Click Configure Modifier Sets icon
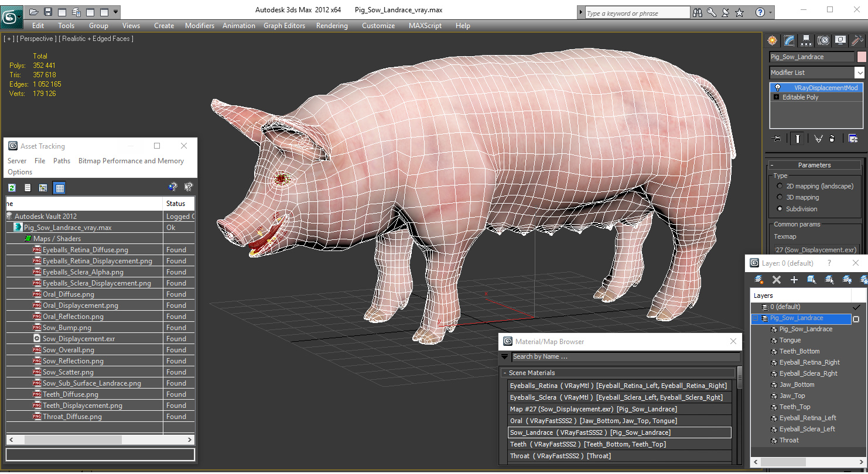Viewport: 868px width, 474px height. [x=853, y=139]
